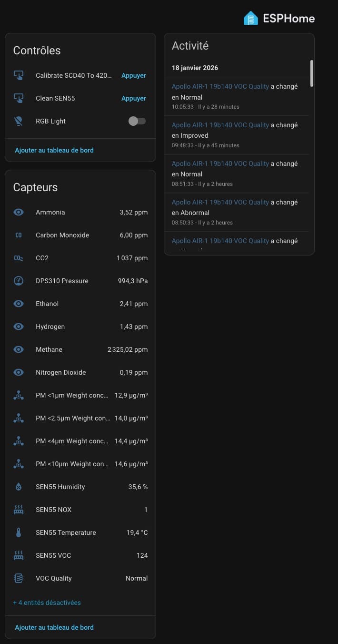Click the RGB Light bulb-off icon
The height and width of the screenshot is (644, 338).
click(19, 121)
